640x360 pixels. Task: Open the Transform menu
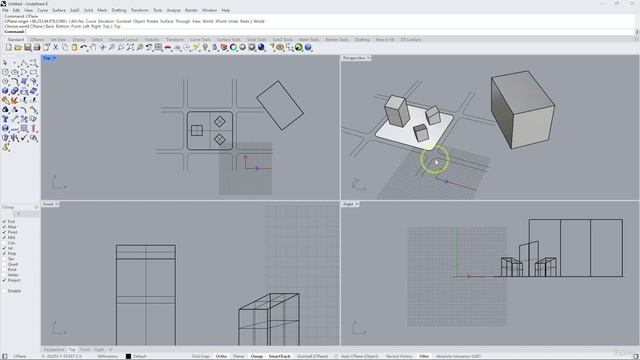pyautogui.click(x=140, y=10)
